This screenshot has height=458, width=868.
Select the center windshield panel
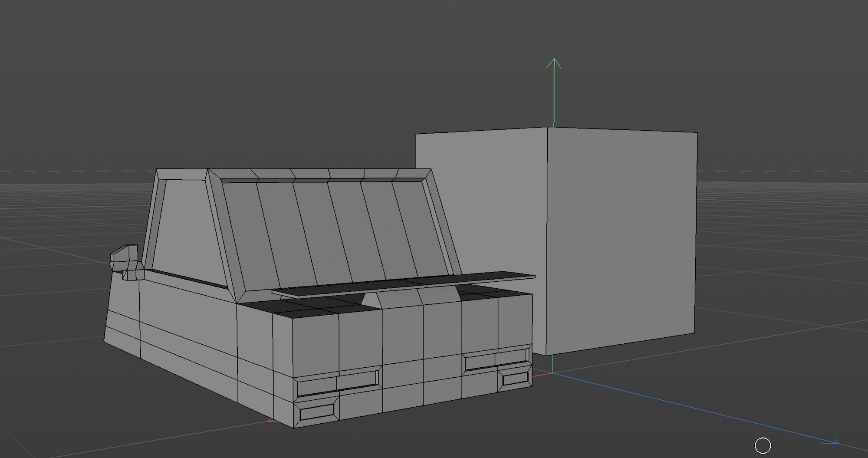coord(343,230)
